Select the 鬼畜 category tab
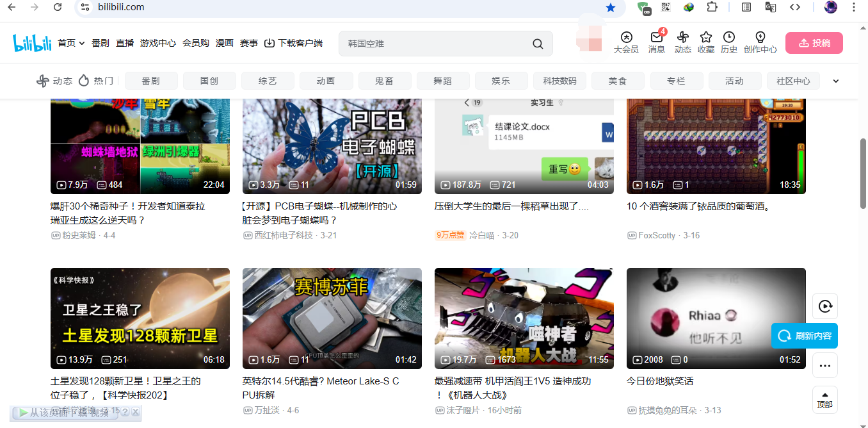868x428 pixels. (384, 81)
